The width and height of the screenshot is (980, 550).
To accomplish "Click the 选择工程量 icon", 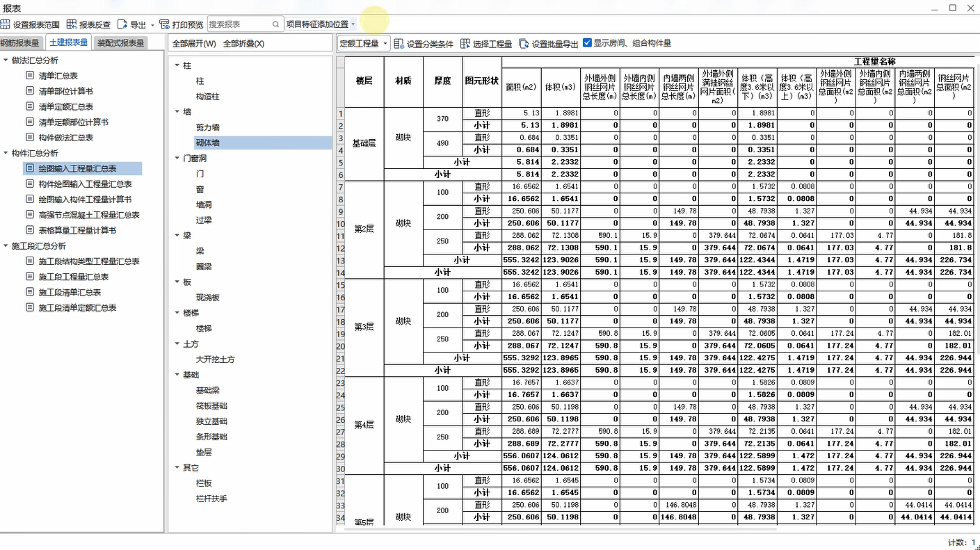I will pyautogui.click(x=465, y=43).
